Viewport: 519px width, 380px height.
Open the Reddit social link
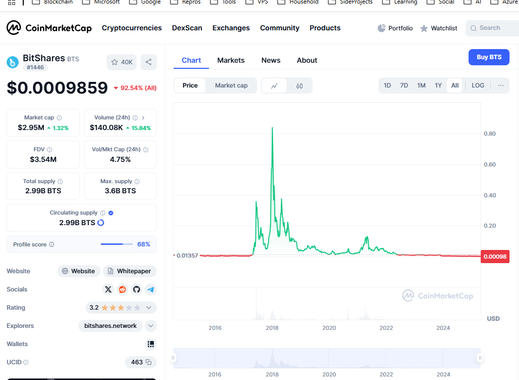coord(122,289)
